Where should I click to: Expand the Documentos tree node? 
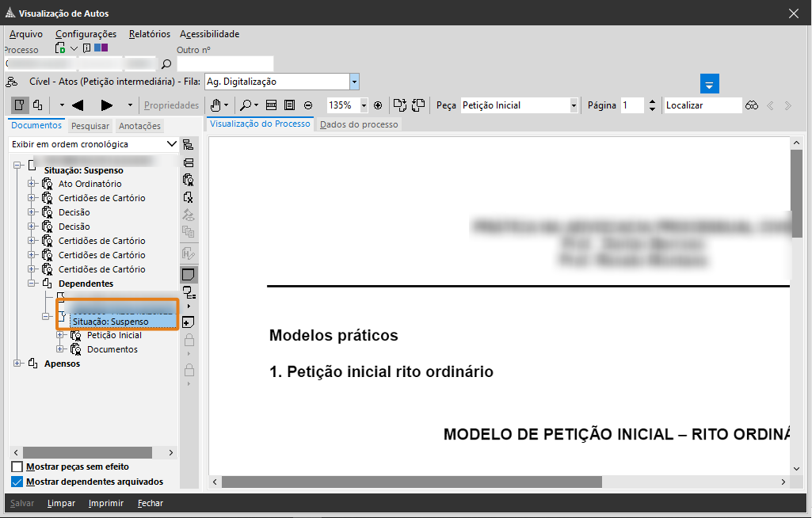(x=60, y=349)
